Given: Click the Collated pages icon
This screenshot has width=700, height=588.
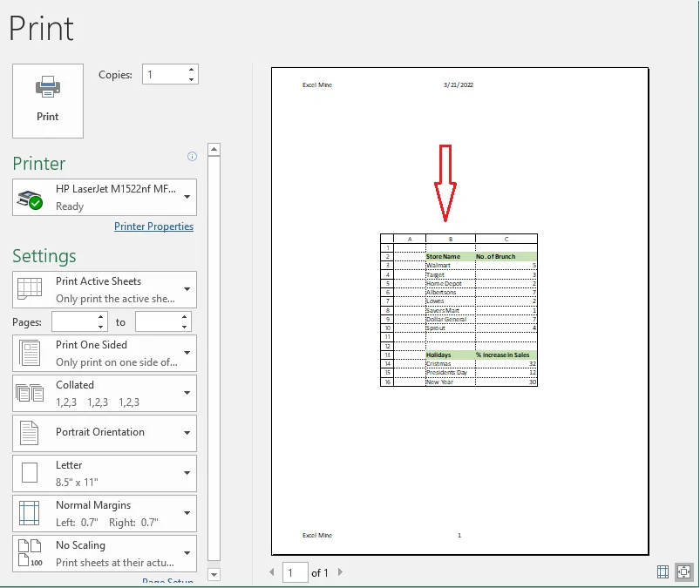Looking at the screenshot, I should click(x=30, y=393).
